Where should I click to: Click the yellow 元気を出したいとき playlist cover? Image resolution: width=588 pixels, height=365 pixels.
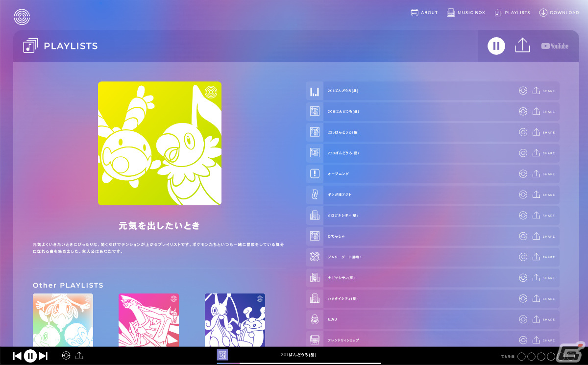(160, 143)
